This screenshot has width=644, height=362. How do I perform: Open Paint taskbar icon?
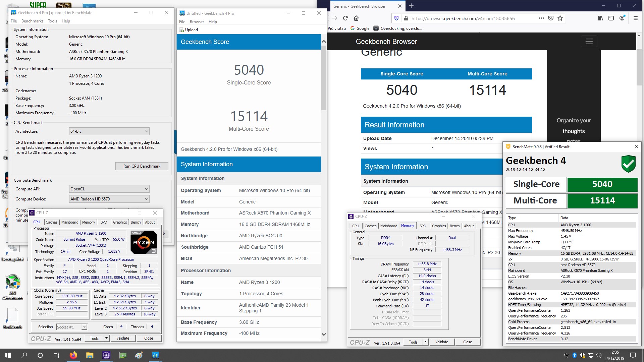[x=139, y=355]
